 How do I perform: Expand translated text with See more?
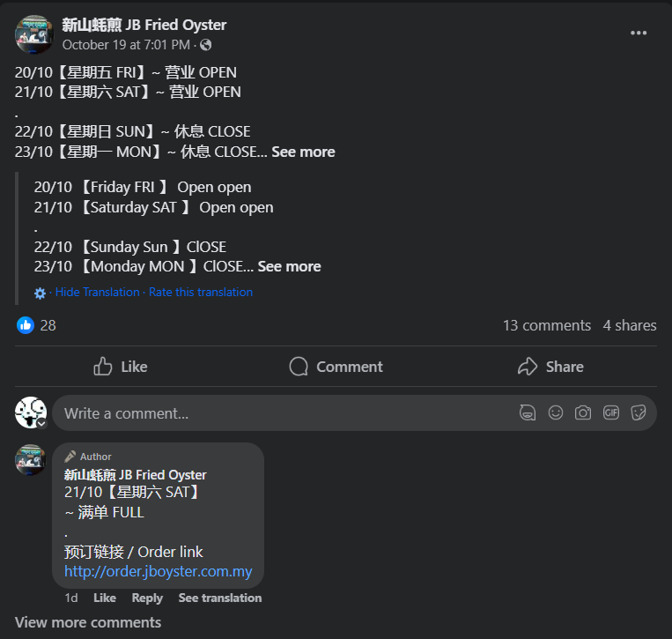point(289,266)
